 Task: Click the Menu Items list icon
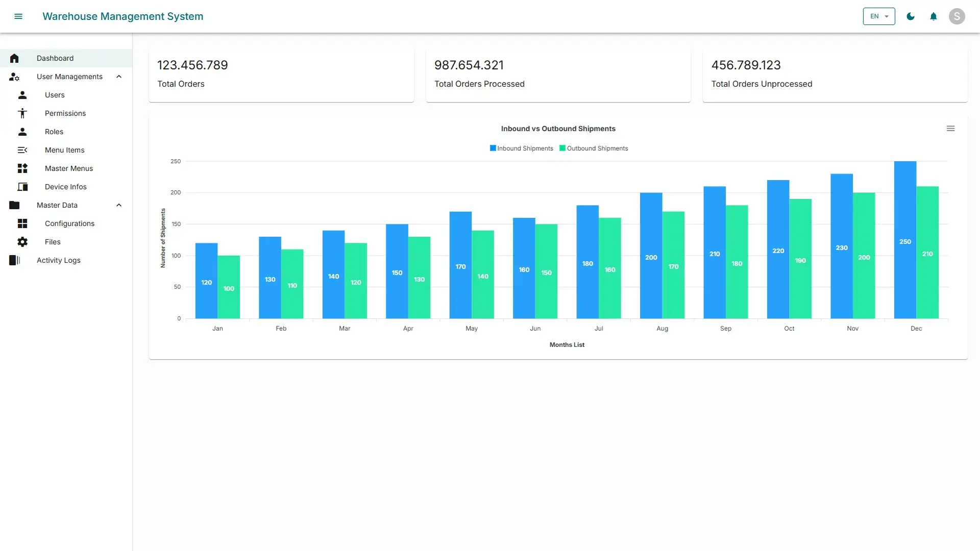tap(22, 150)
